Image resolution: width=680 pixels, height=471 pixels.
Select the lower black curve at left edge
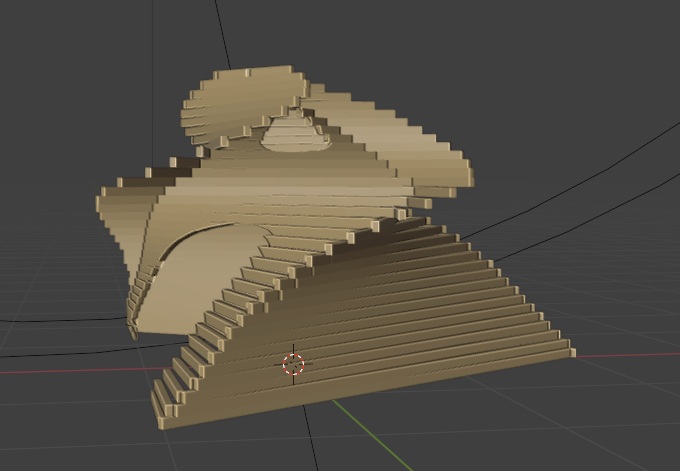pos(50,350)
